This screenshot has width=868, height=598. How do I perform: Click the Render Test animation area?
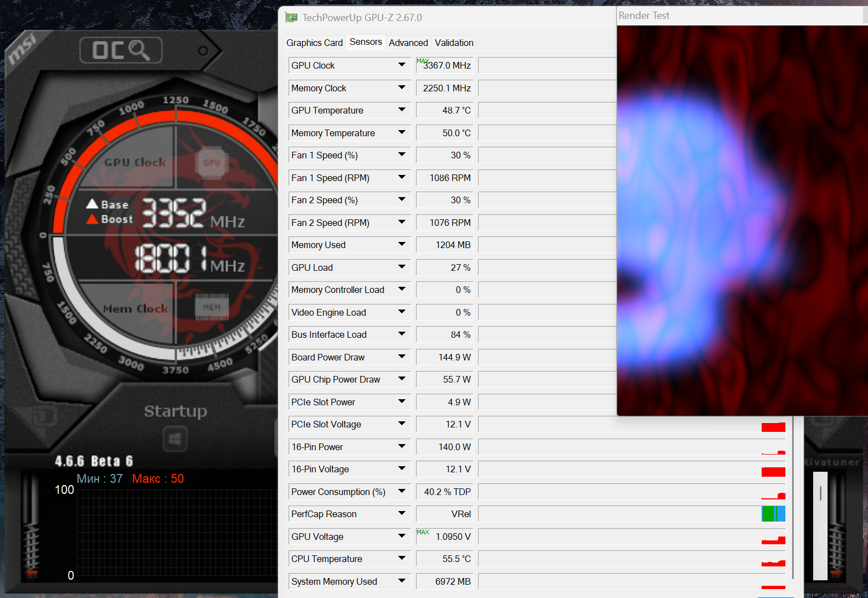click(x=742, y=220)
